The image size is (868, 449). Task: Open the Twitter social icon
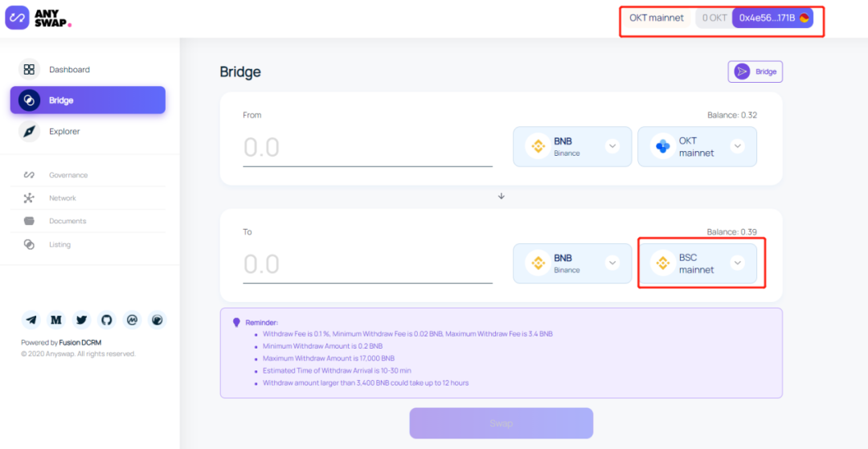click(81, 320)
